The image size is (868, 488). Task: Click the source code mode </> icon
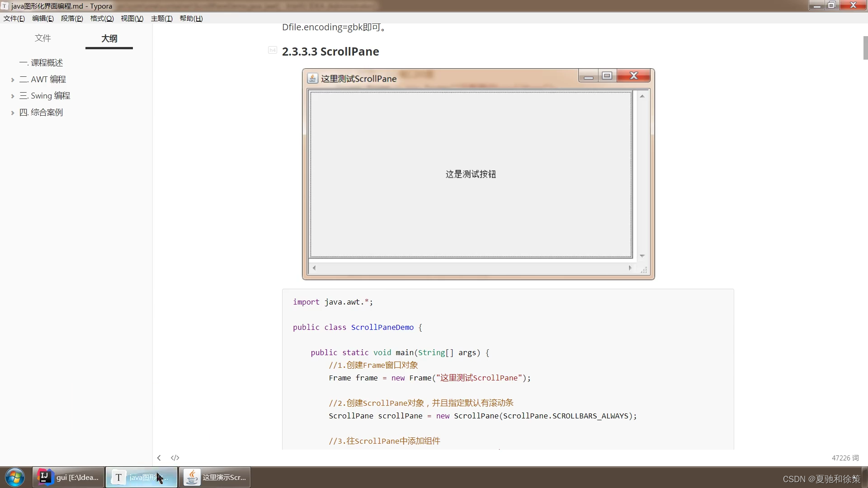tap(175, 458)
